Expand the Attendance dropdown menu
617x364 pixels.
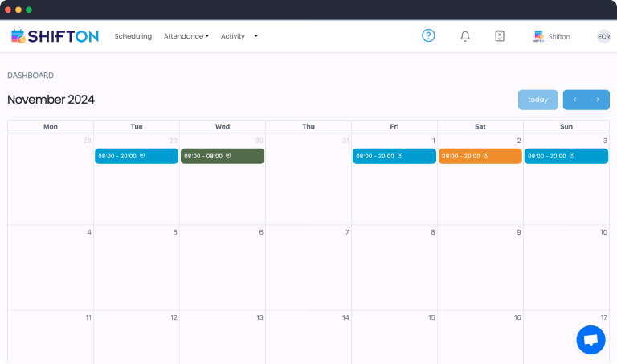click(x=186, y=36)
